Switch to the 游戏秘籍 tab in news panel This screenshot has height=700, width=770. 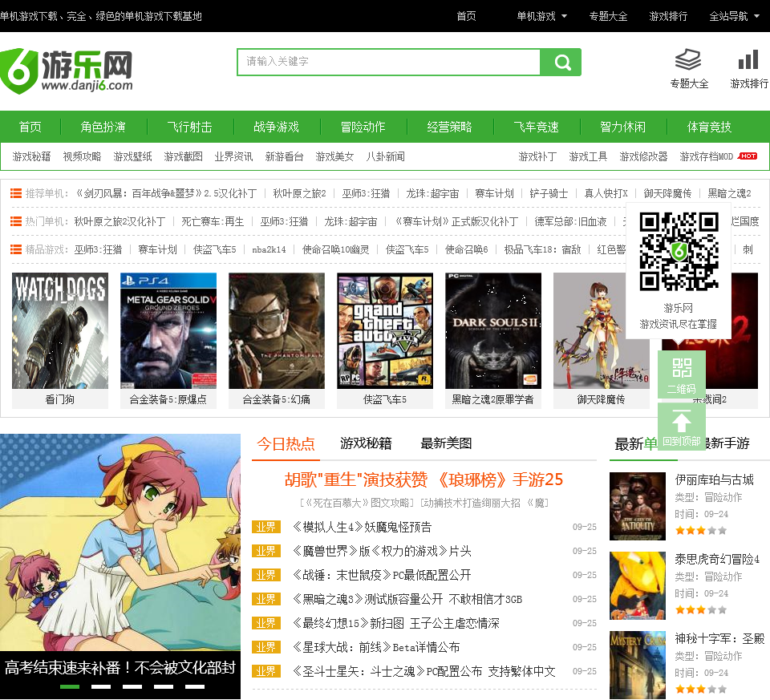(x=366, y=443)
